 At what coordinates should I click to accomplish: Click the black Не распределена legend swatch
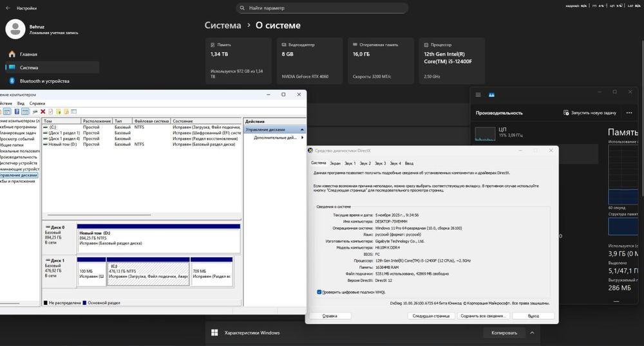coord(46,302)
